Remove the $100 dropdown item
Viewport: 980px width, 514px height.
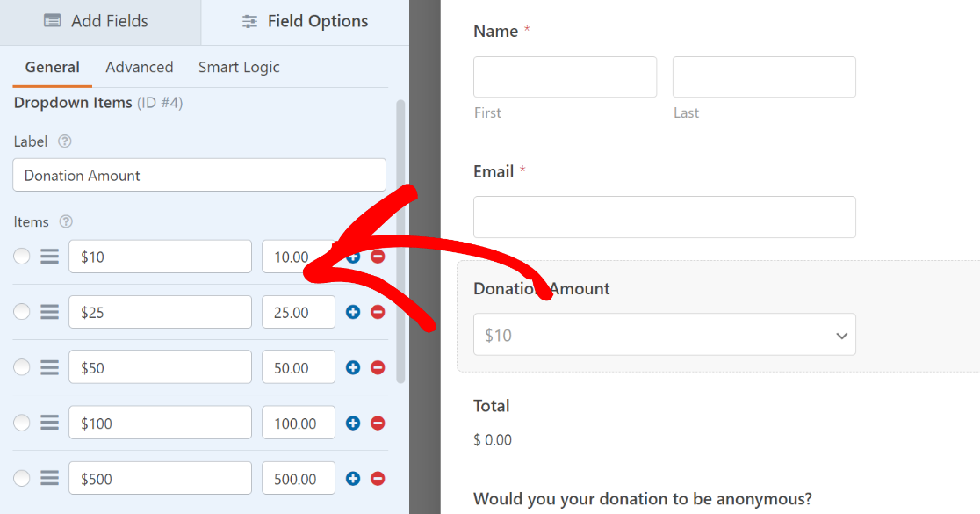(378, 423)
